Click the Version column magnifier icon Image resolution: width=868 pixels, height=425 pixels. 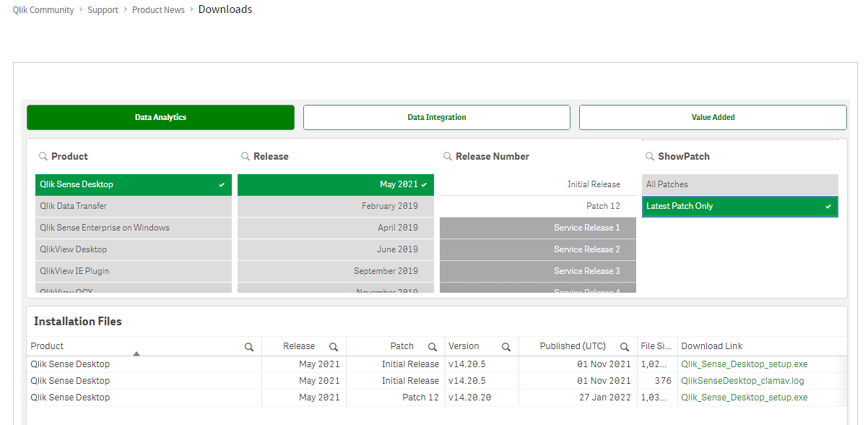pyautogui.click(x=505, y=347)
